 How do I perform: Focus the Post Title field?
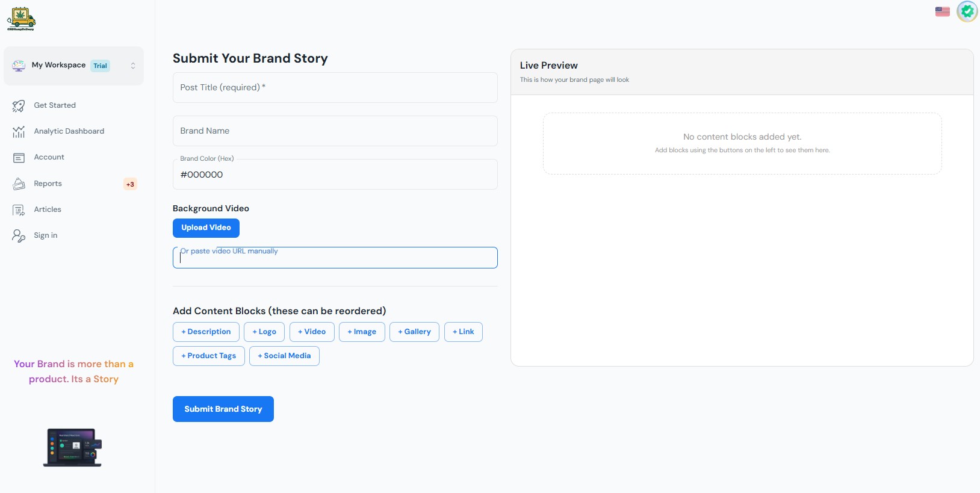pos(335,87)
